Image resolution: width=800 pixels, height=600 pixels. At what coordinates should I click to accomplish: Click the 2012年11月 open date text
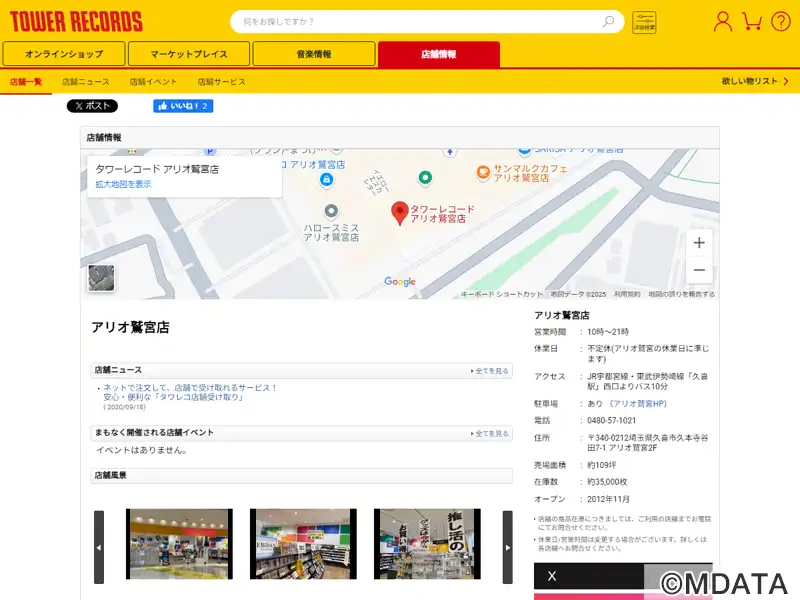pos(608,499)
